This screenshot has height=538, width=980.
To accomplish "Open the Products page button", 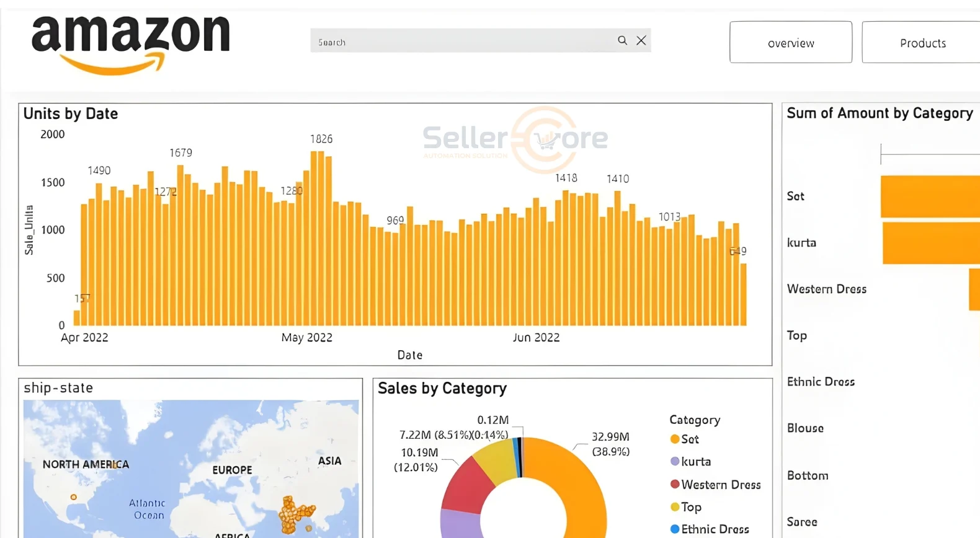I will [922, 42].
